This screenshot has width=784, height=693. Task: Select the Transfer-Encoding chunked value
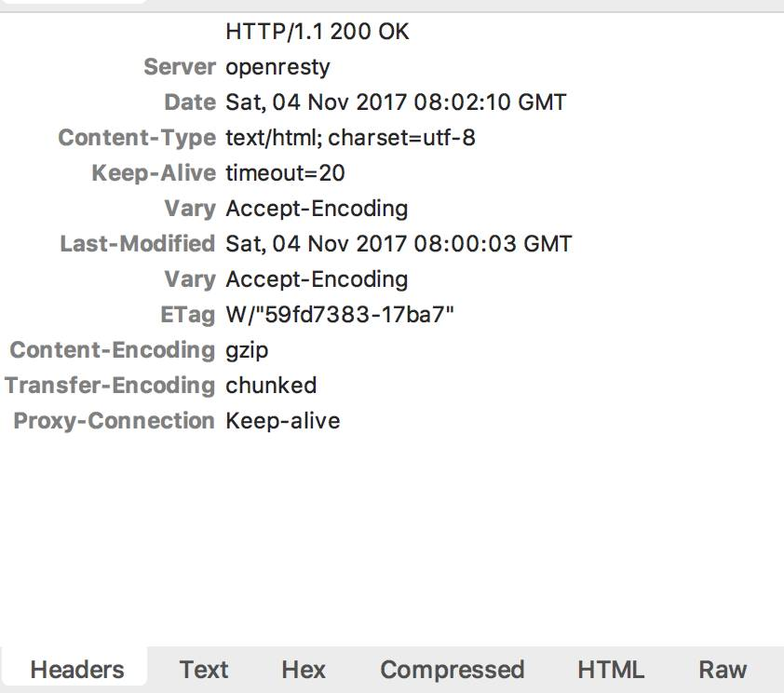pyautogui.click(x=271, y=386)
